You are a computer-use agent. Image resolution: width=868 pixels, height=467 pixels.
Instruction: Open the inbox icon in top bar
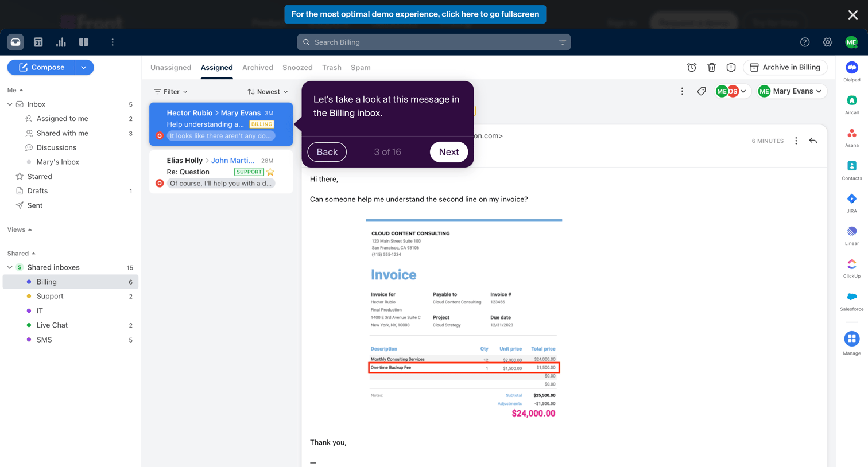[x=15, y=42]
